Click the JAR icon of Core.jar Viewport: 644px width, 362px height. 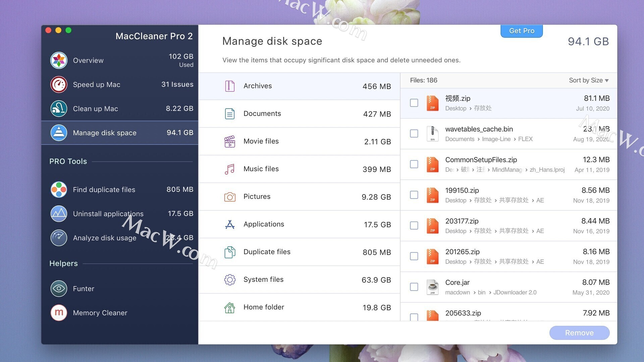[432, 287]
